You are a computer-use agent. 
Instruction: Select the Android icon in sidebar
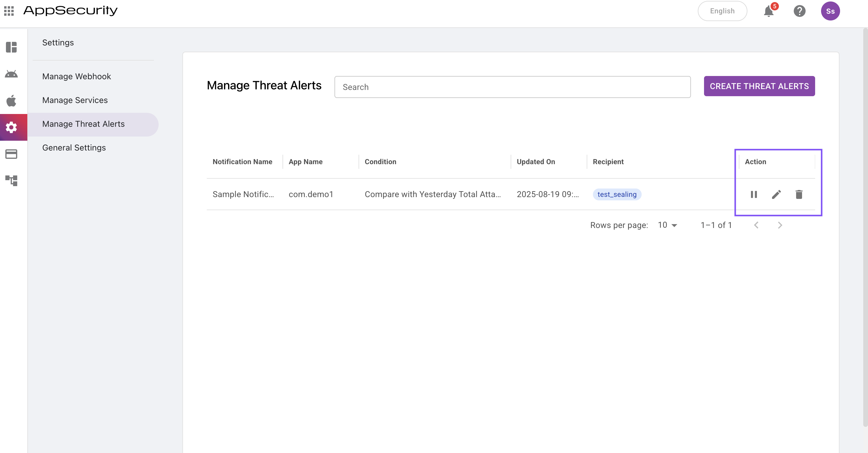point(12,74)
